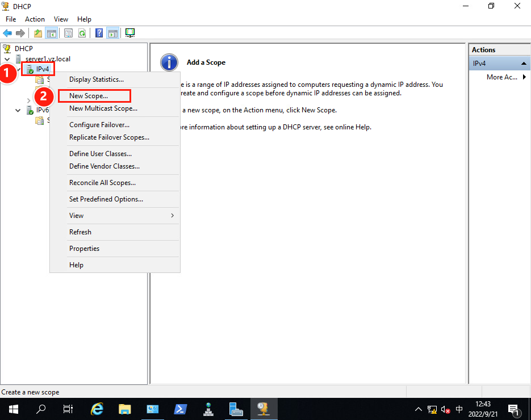Collapse the IPv6 tree node
Image resolution: width=531 pixels, height=420 pixels.
(18, 110)
